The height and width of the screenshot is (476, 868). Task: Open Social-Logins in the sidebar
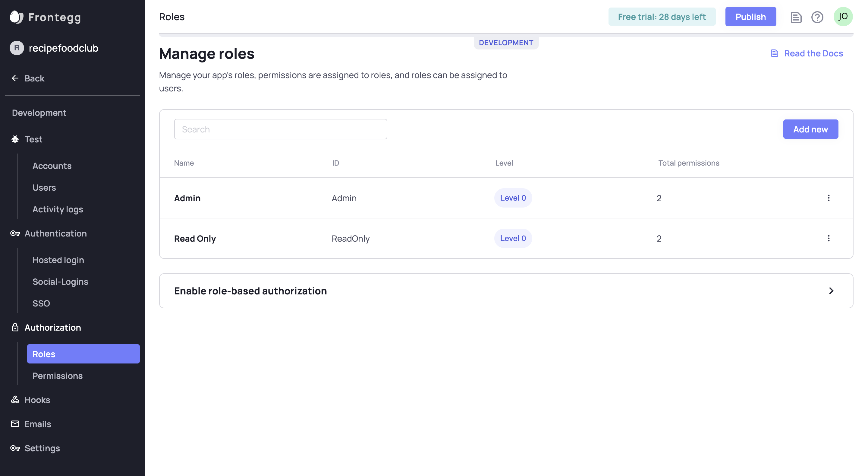click(60, 281)
